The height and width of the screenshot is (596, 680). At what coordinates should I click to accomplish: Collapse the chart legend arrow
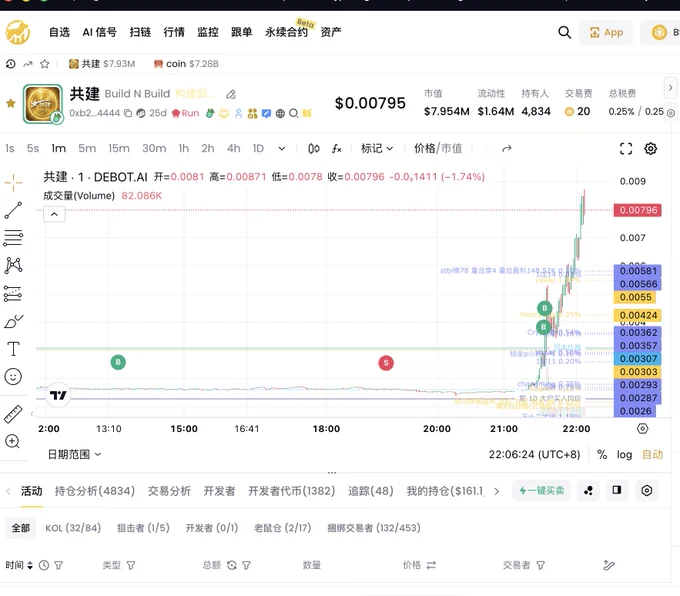54,214
